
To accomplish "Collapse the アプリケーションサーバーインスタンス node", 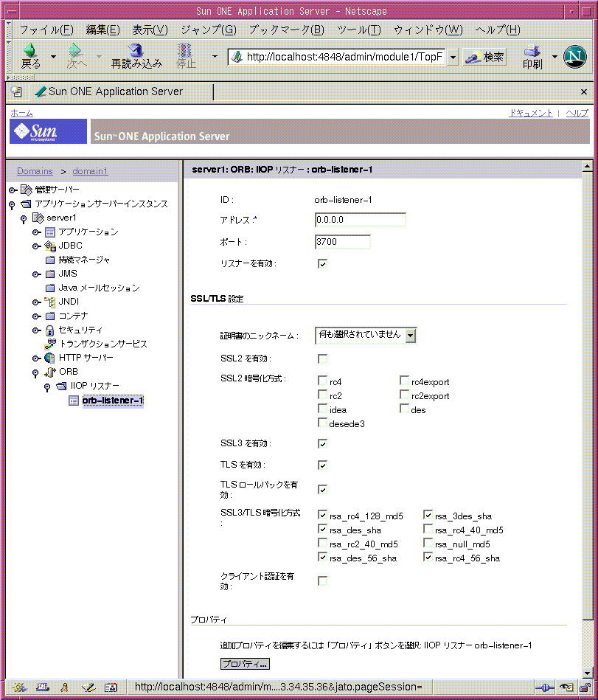I will click(12, 205).
